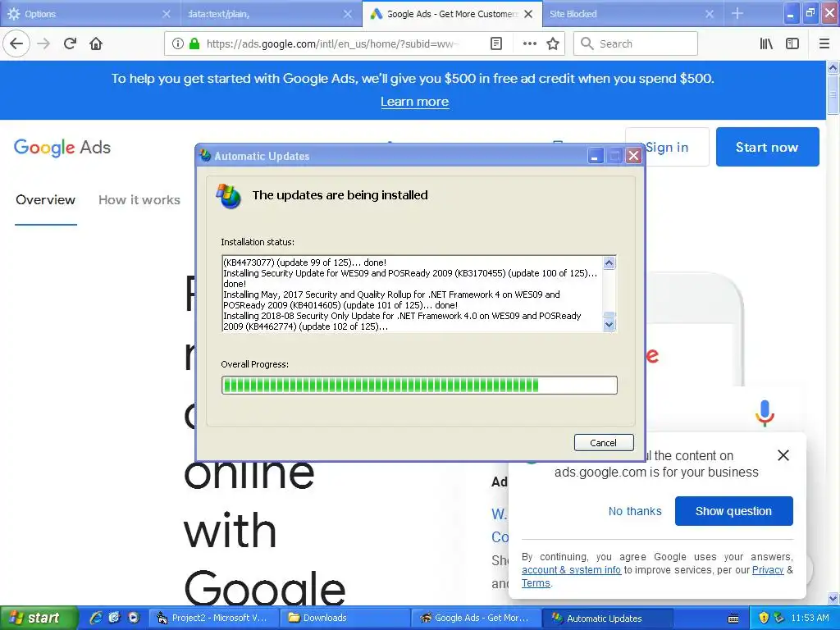Bookmark this page with the star icon

click(x=553, y=43)
